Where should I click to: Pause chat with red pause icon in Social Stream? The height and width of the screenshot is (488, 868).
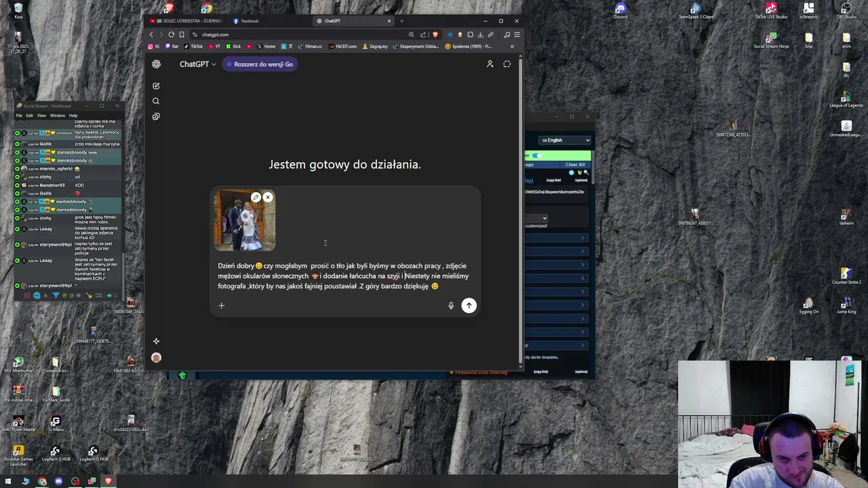pyautogui.click(x=27, y=296)
